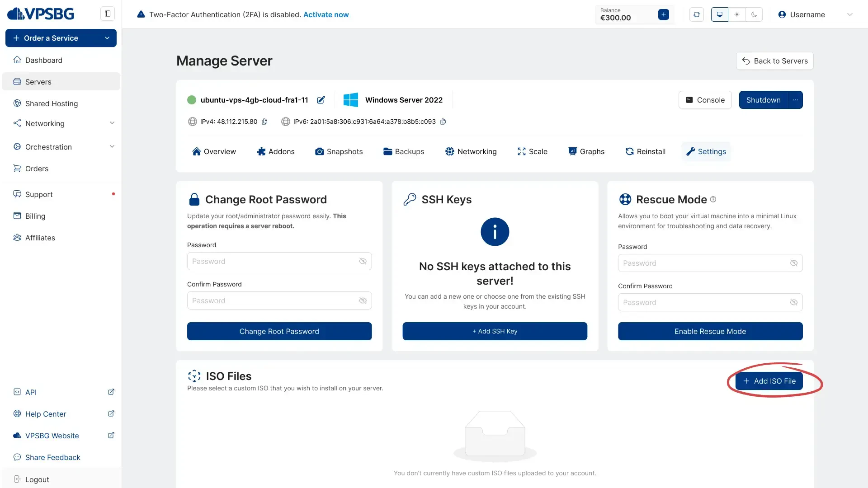Screen dimensions: 868x488
Task: Switch to the Snapshots tab
Action: click(x=339, y=151)
